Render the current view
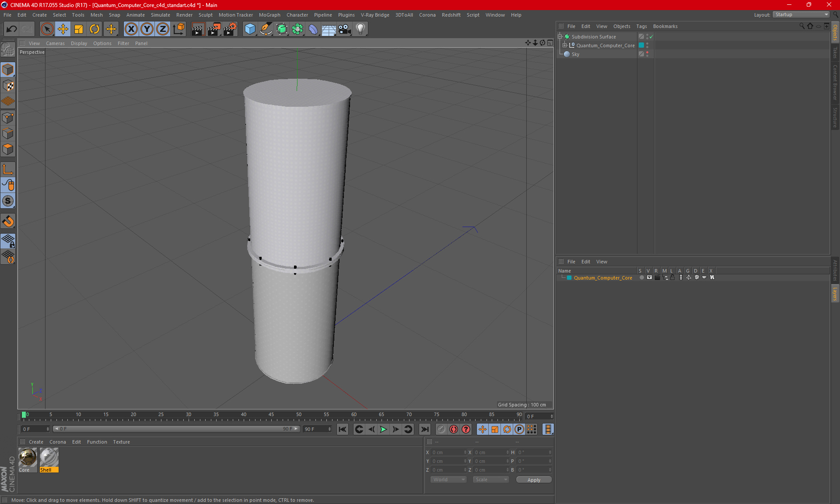 (x=198, y=29)
